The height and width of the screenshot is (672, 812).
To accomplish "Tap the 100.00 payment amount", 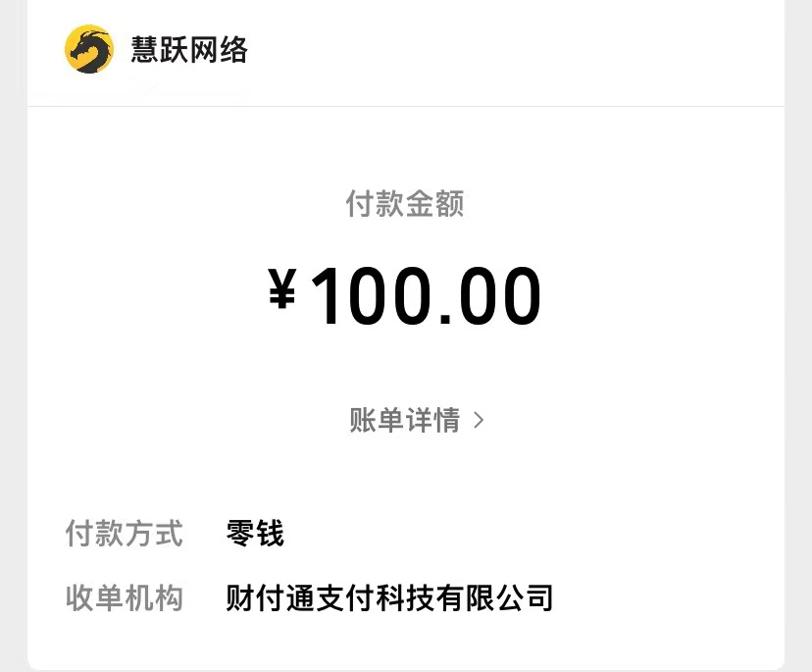I will [x=427, y=295].
